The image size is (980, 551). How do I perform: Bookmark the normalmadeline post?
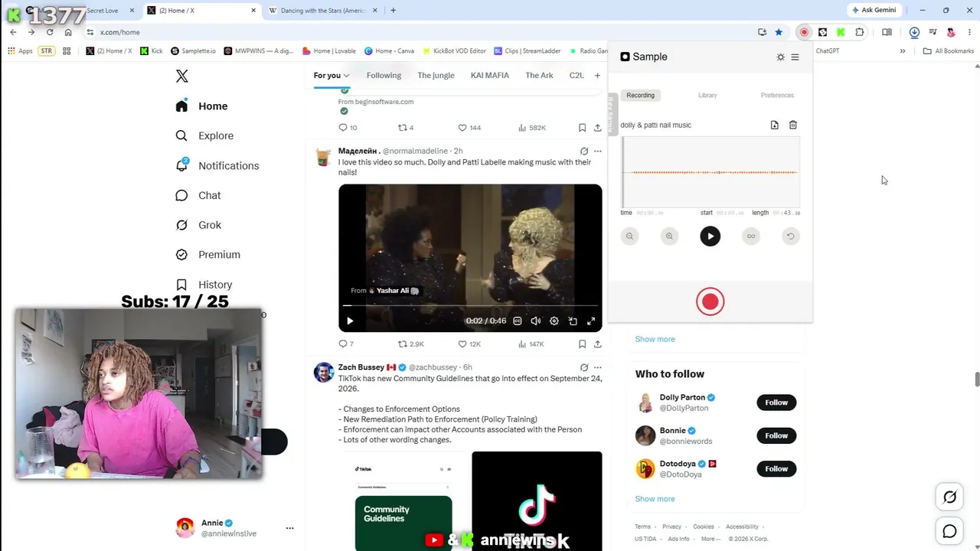582,344
